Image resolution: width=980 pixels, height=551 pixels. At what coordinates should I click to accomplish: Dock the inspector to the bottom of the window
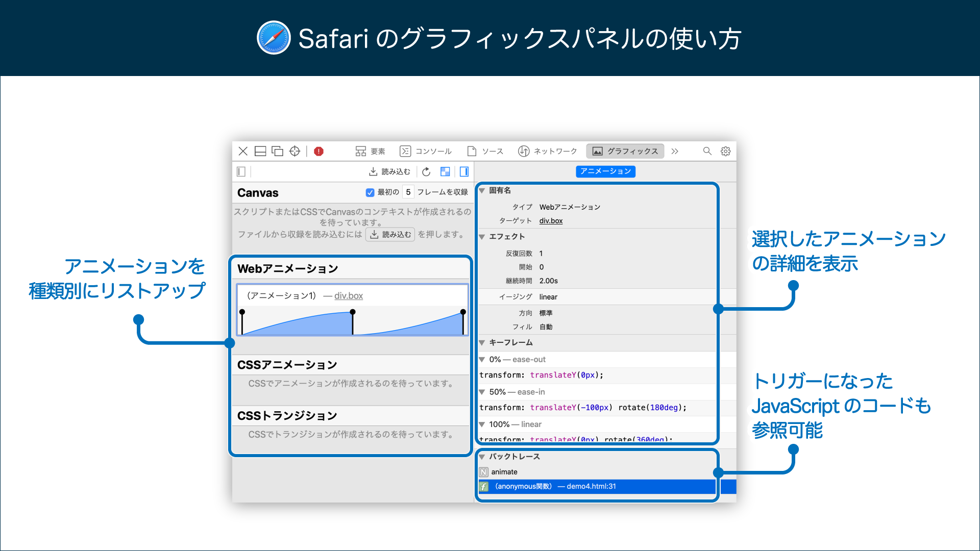pyautogui.click(x=260, y=151)
